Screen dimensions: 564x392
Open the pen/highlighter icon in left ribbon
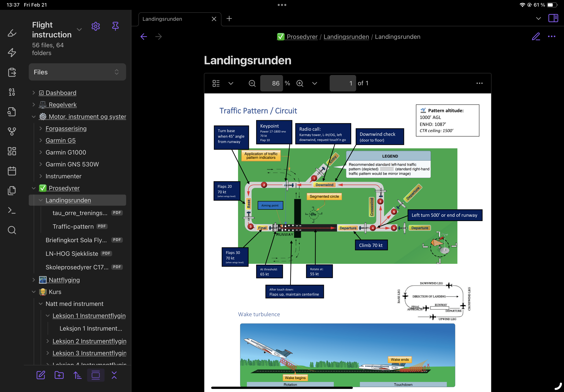click(12, 33)
